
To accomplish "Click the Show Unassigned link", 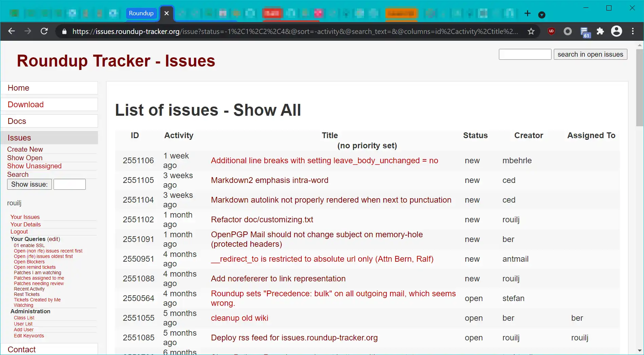I will coord(34,166).
